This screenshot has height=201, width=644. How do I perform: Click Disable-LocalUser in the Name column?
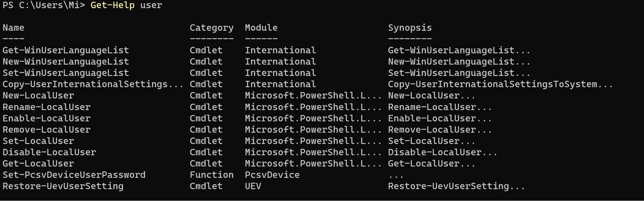pyautogui.click(x=49, y=152)
